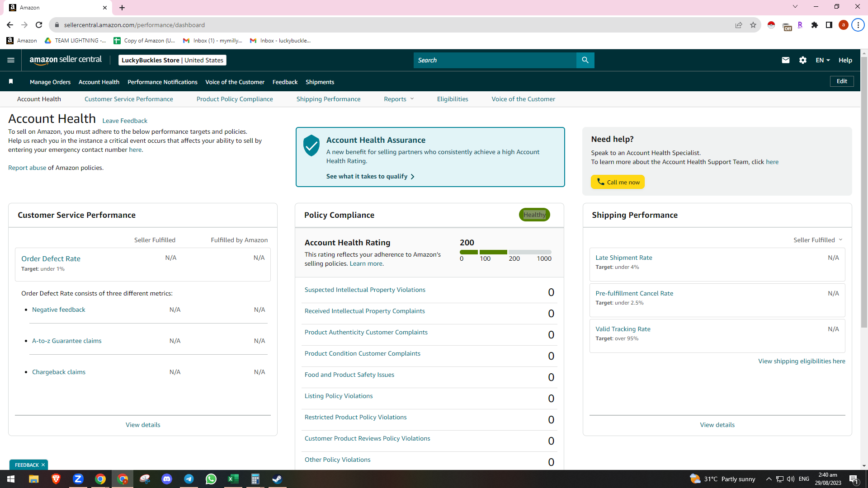Open the browser side panel icon
This screenshot has height=488, width=868.
coord(829,25)
